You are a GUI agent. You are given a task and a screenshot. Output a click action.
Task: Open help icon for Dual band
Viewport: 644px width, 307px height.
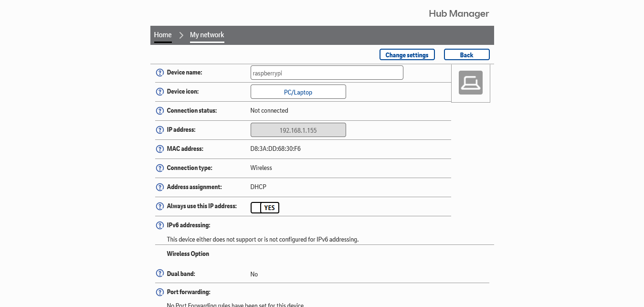[160, 274]
